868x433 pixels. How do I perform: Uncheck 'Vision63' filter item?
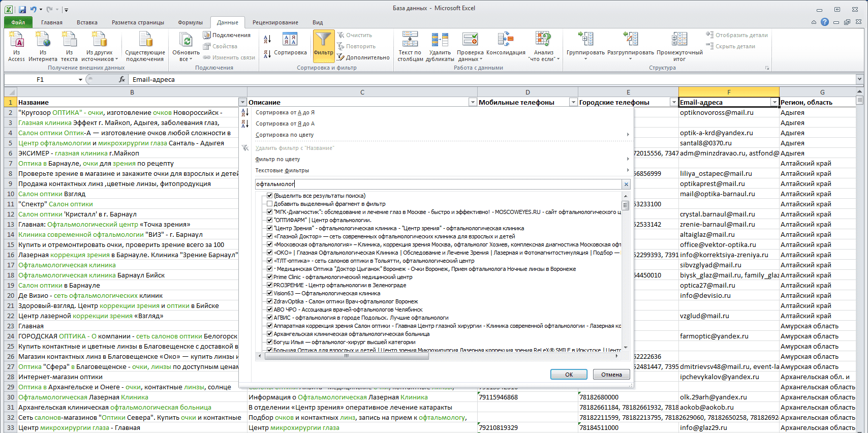[269, 293]
